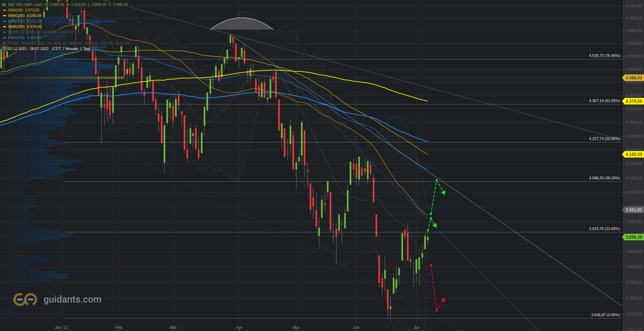Click the Feb time axis label

point(119,328)
